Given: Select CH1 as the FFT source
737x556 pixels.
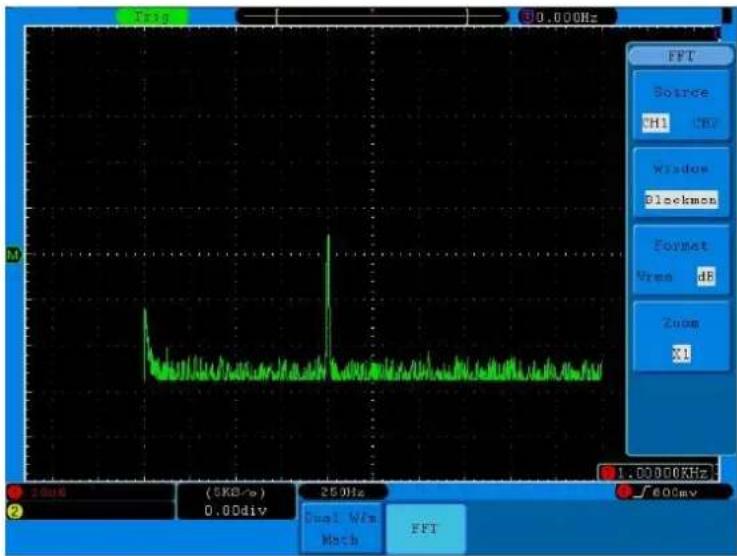Looking at the screenshot, I should coord(655,123).
